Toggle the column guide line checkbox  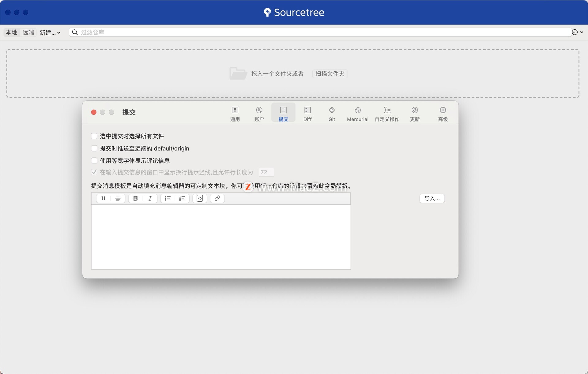tap(94, 172)
